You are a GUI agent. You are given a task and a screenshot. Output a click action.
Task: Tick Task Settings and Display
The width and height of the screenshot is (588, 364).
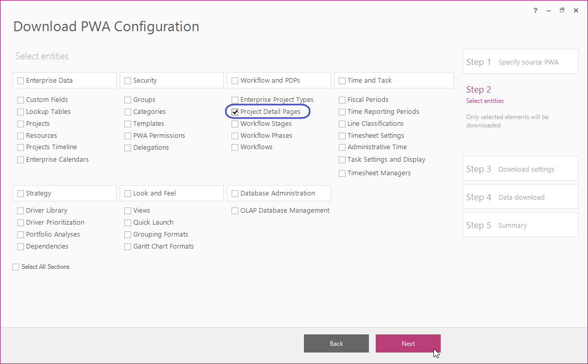(x=342, y=160)
